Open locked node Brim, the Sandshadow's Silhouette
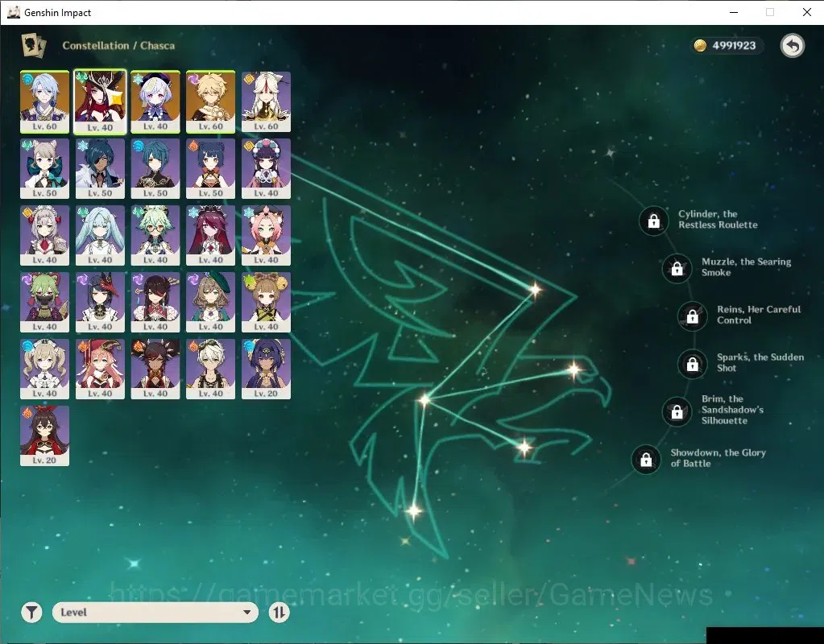This screenshot has height=644, width=824. click(677, 411)
